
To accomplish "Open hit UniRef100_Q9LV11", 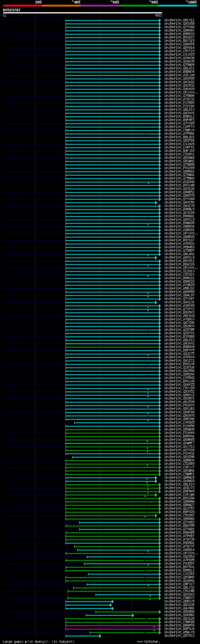I will point(179,20).
